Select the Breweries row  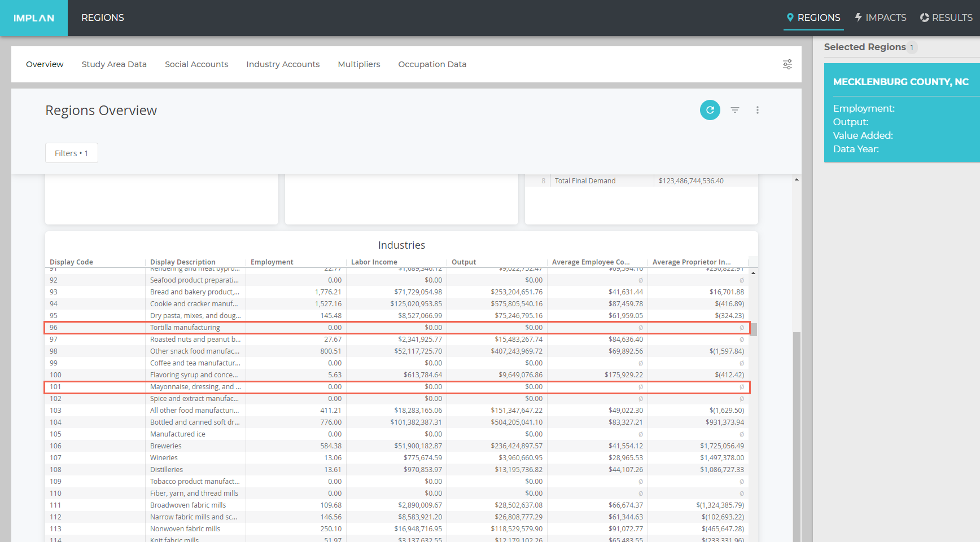point(397,446)
